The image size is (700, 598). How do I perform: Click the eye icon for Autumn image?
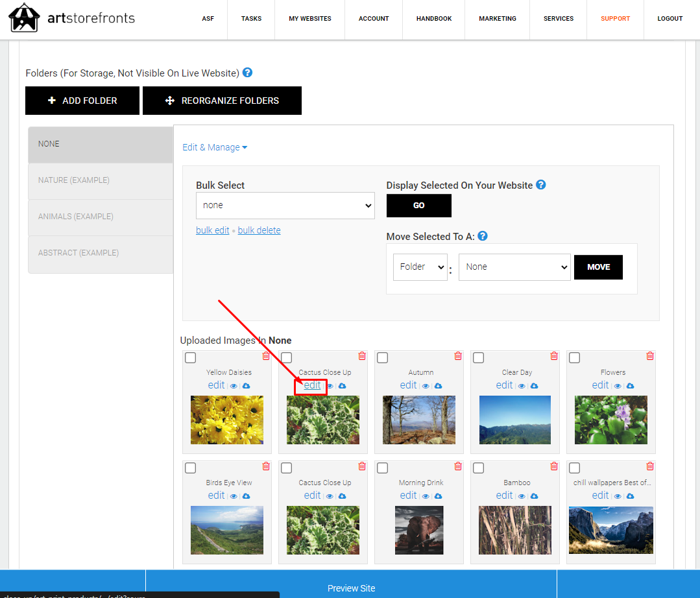coord(426,386)
